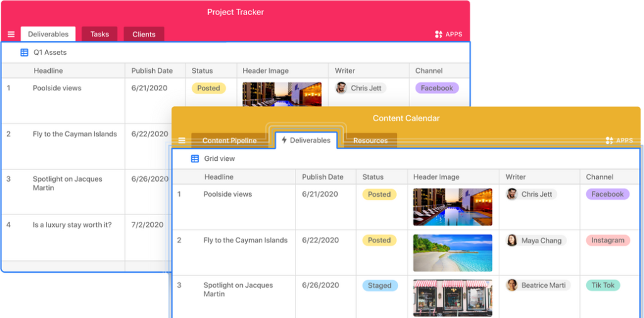Open the Resources tab

370,140
